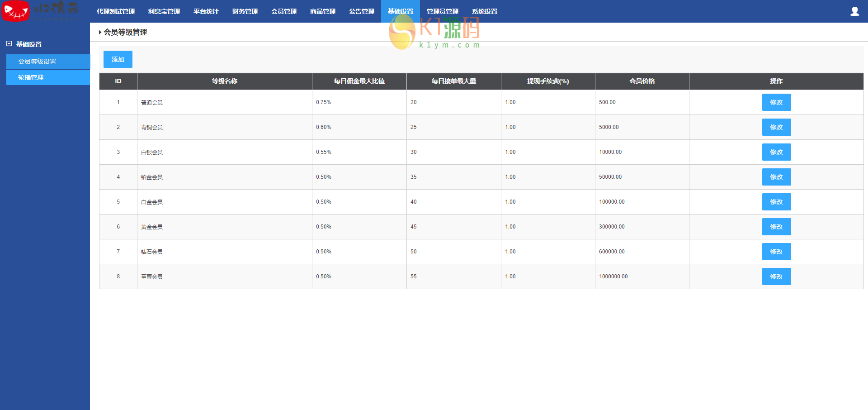Click the daily order count 30
Screen dimensions: 868x410
point(414,152)
